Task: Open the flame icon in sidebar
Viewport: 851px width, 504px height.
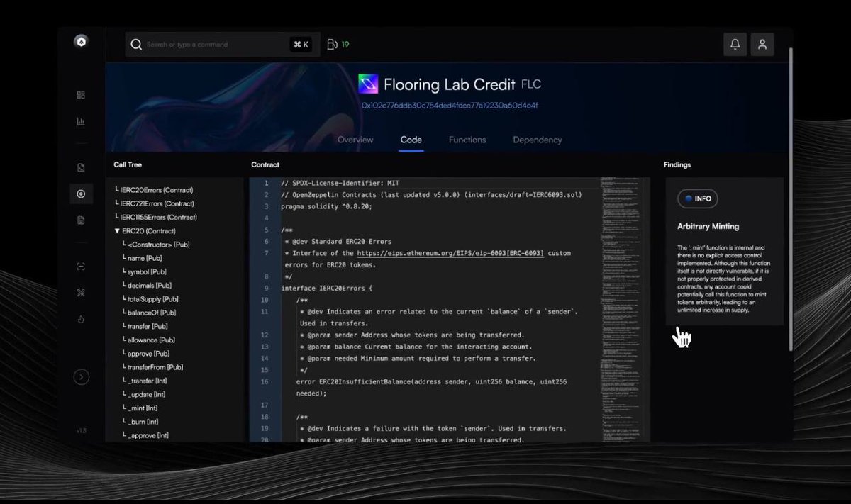Action: pyautogui.click(x=81, y=319)
